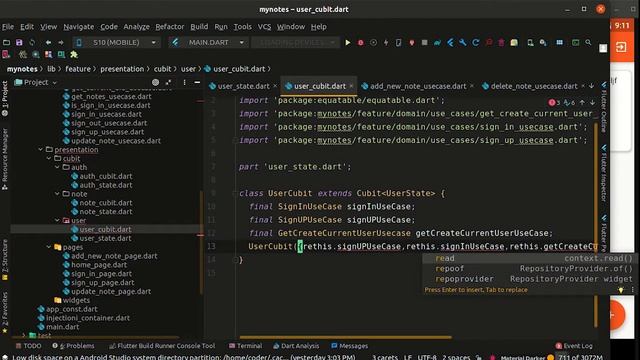
Task: Open the Refactor menu
Action: point(169,27)
